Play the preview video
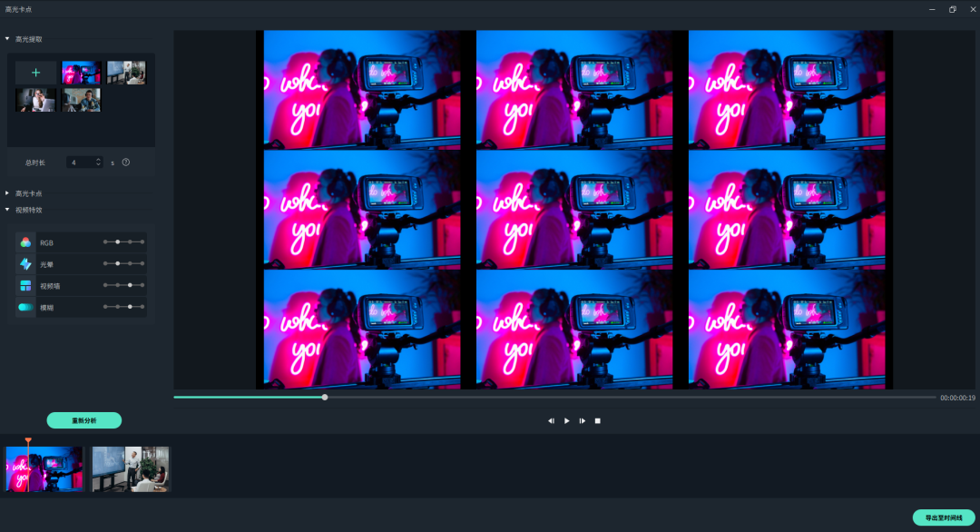The image size is (980, 532). [x=567, y=421]
